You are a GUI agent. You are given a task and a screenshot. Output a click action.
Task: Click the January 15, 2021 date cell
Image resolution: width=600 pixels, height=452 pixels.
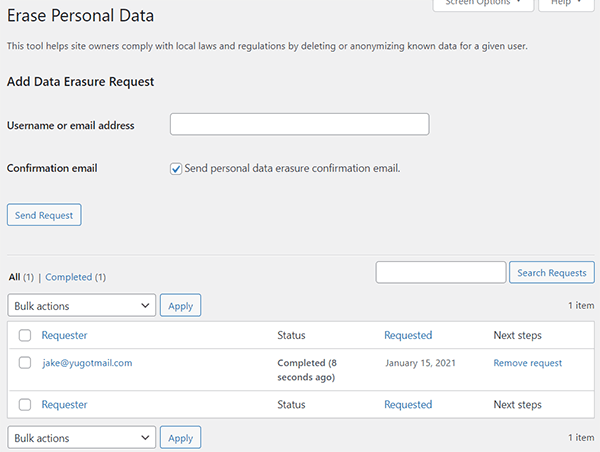pos(420,363)
